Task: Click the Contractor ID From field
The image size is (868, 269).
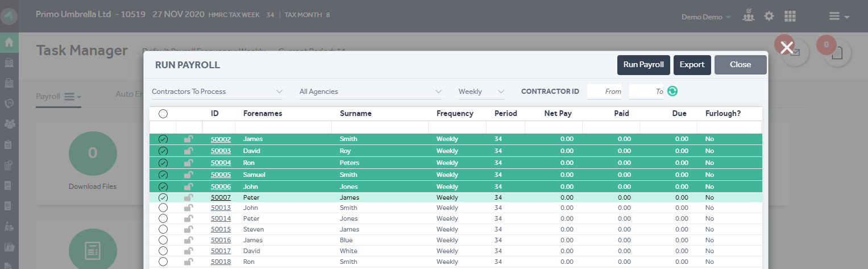Action: tap(604, 92)
